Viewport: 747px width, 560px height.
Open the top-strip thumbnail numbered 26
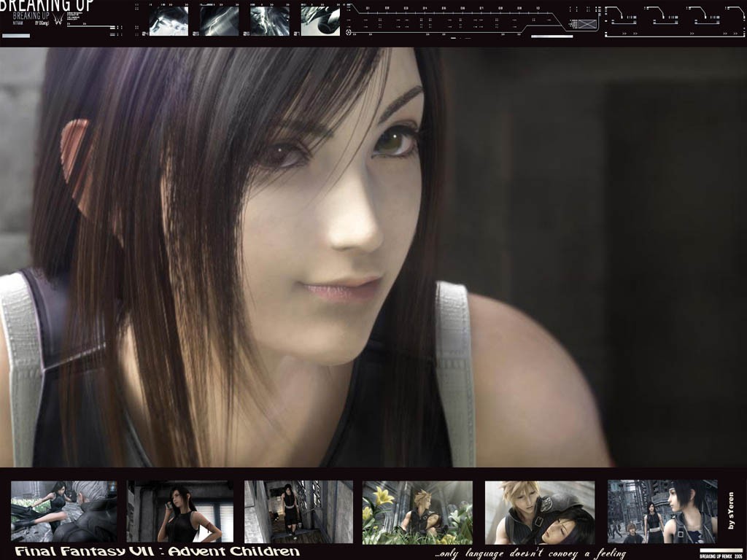tap(270, 21)
